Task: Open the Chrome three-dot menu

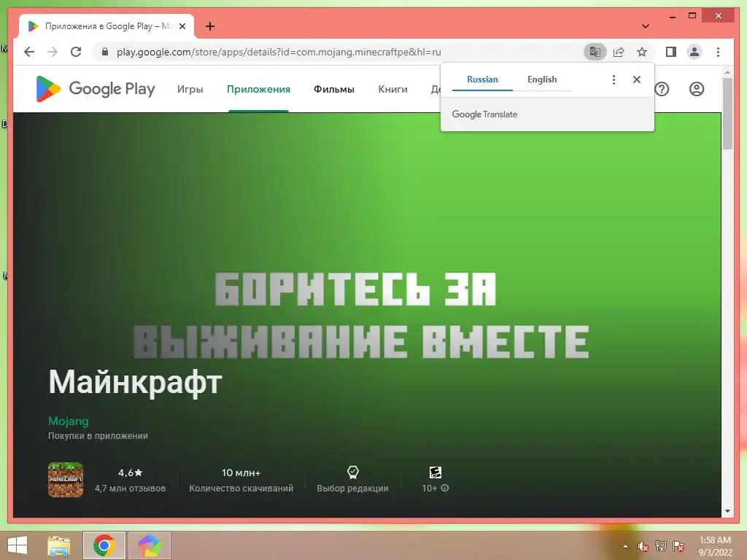Action: pyautogui.click(x=718, y=52)
